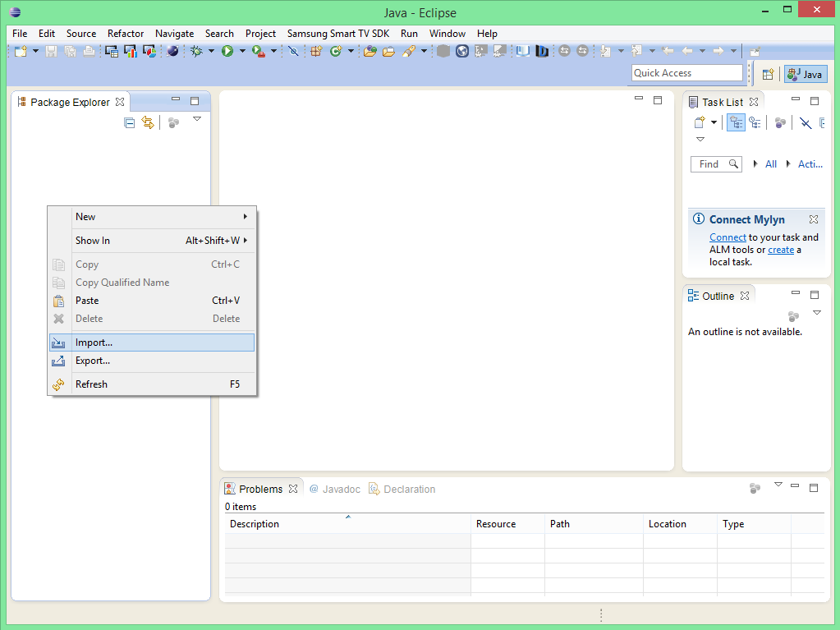Click the Print toolbar icon
This screenshot has height=630, width=840.
coord(89,52)
